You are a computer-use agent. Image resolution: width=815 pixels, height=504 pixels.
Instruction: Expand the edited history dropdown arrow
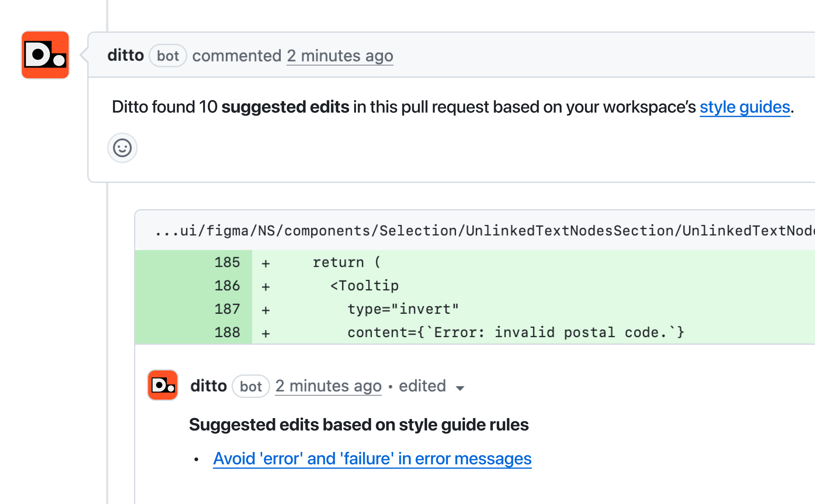pos(460,388)
